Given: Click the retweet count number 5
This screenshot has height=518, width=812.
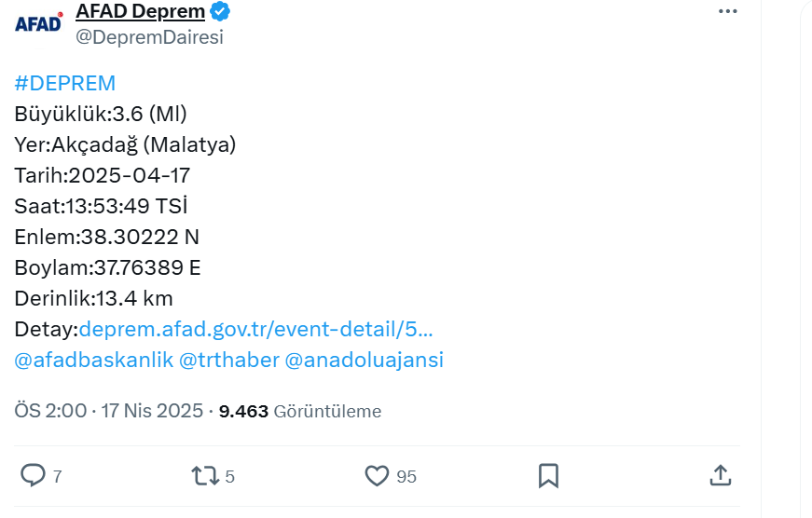Looking at the screenshot, I should click(230, 477).
